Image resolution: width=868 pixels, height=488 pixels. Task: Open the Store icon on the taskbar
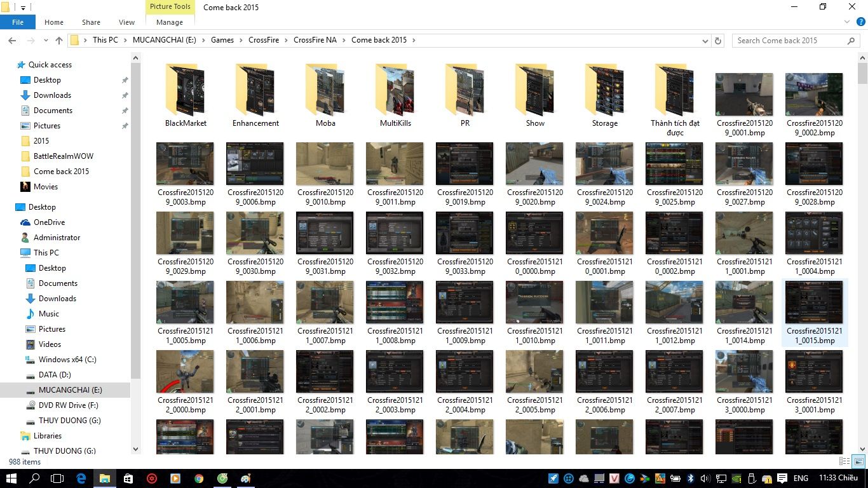coord(128,478)
